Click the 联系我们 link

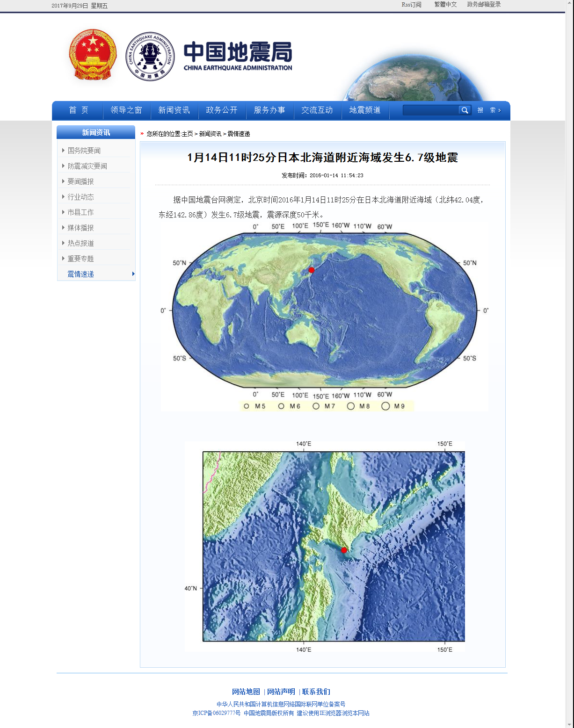point(316,692)
